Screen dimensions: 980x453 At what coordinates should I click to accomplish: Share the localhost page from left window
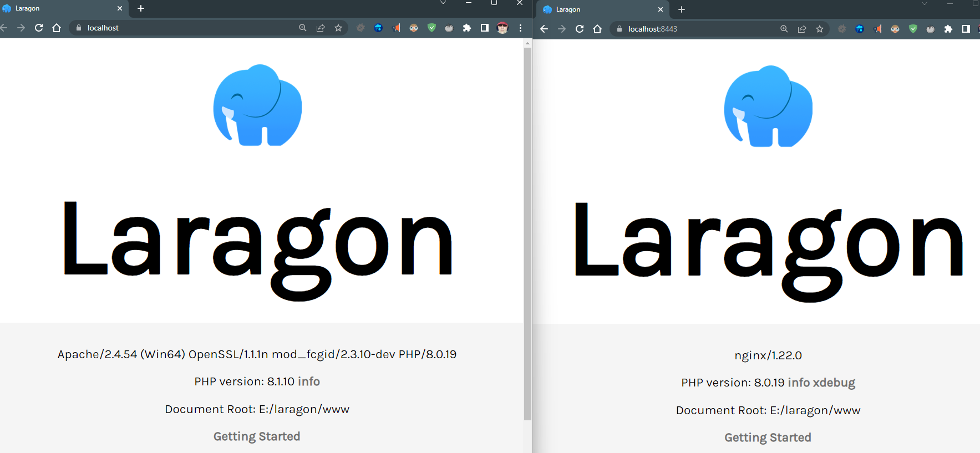[321, 28]
